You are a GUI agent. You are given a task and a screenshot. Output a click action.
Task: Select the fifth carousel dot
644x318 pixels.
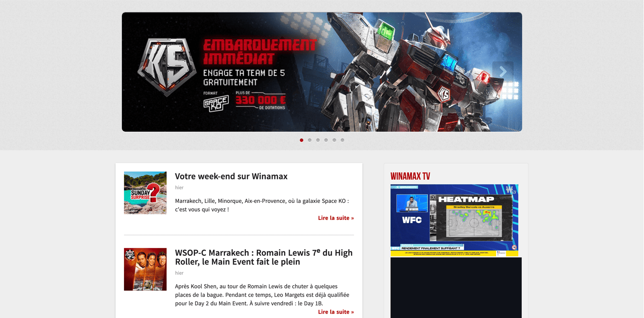point(334,140)
